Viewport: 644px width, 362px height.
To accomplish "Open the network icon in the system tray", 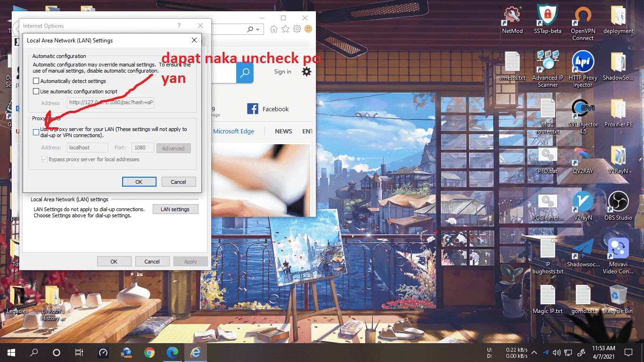I will pyautogui.click(x=569, y=352).
